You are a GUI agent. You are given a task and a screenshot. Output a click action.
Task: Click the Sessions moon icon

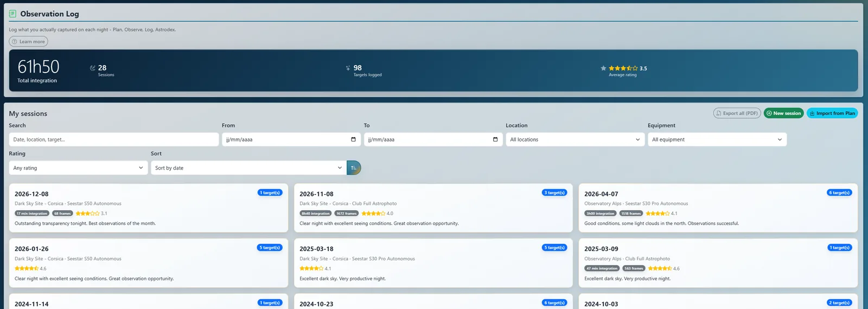coord(92,68)
